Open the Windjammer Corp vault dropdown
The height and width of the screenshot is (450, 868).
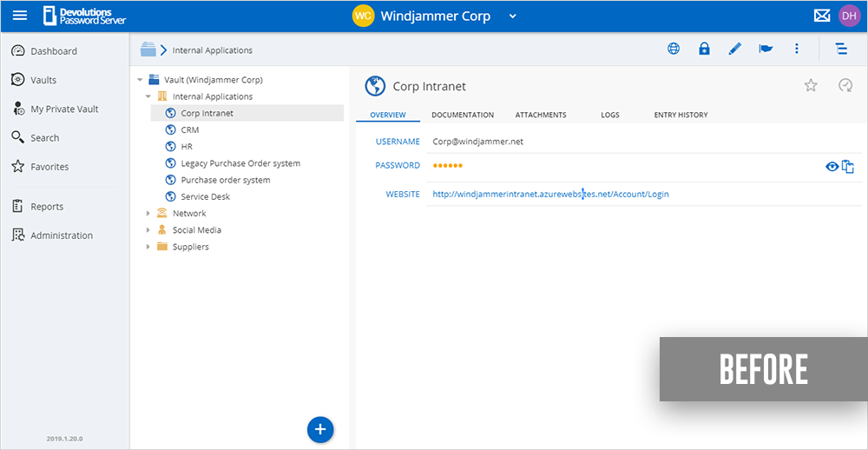pyautogui.click(x=512, y=16)
